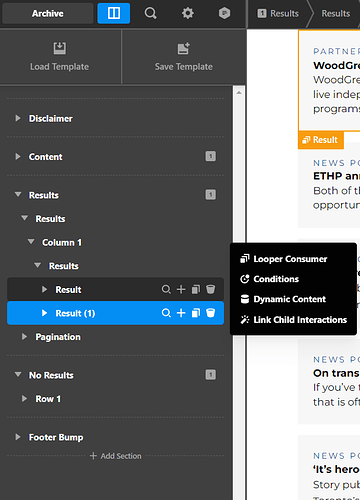Viewport: 360px width, 500px height.
Task: Collapse the nested Results row
Action: pos(25,218)
